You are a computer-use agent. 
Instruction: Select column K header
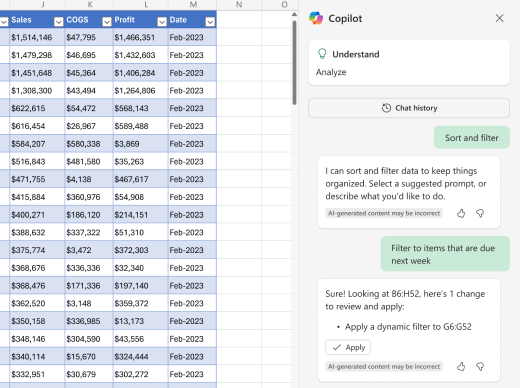89,4
